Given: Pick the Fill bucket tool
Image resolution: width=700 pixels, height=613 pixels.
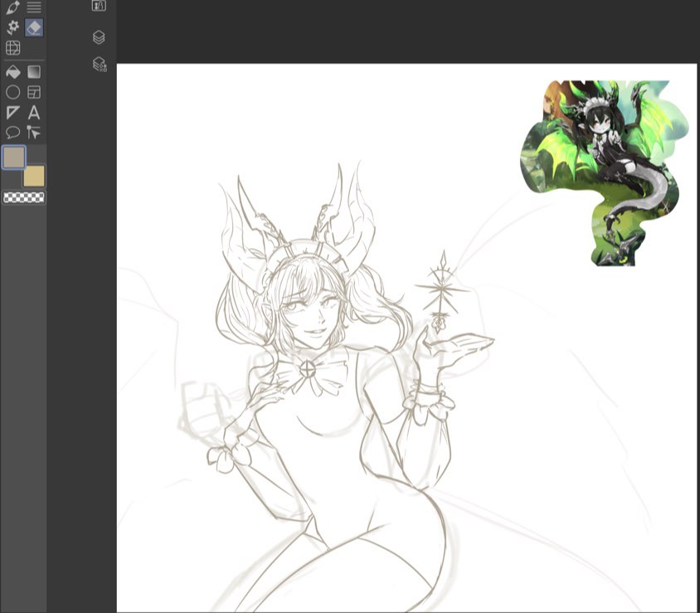Looking at the screenshot, I should pyautogui.click(x=12, y=72).
